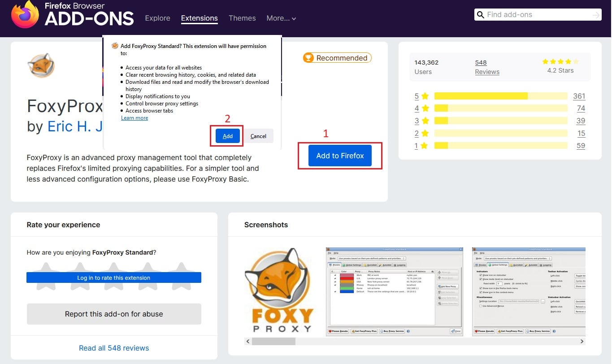Click the Add to Firefox button
The width and height of the screenshot is (612, 364).
[x=340, y=156]
